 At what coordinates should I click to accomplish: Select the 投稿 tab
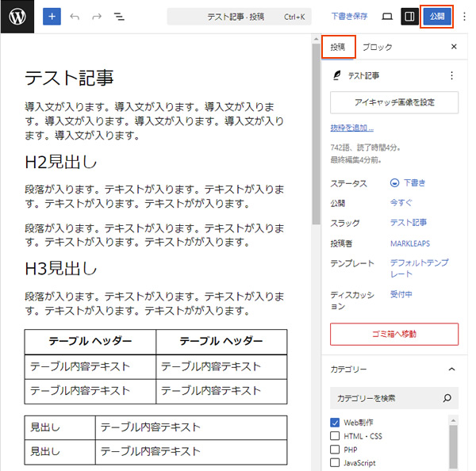pos(338,48)
